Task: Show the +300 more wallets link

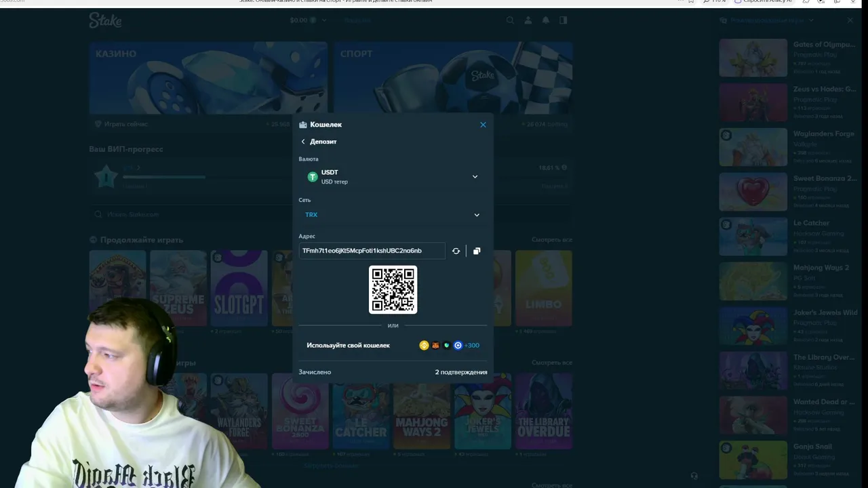Action: (472, 346)
